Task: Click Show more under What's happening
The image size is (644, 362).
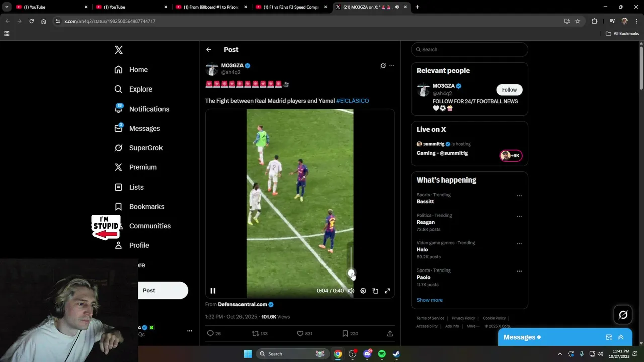Action: coord(429,300)
